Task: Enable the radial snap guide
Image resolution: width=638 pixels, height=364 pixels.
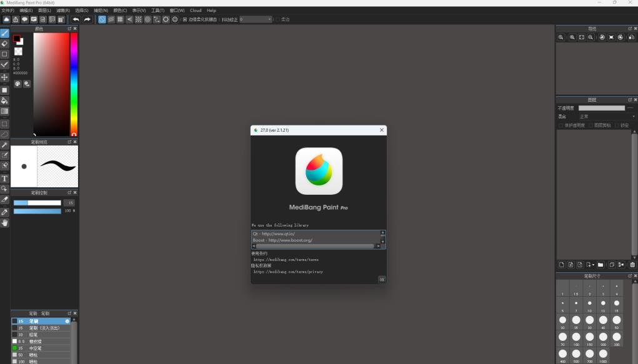Action: [138, 19]
